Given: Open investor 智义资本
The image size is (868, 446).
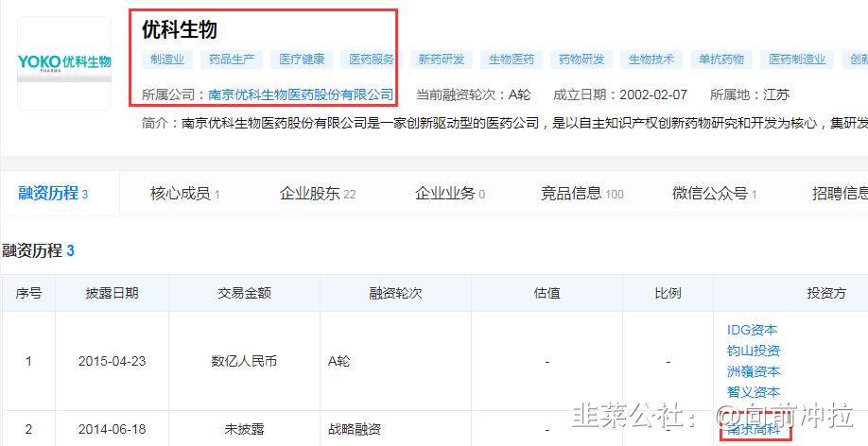Looking at the screenshot, I should pos(754,392).
